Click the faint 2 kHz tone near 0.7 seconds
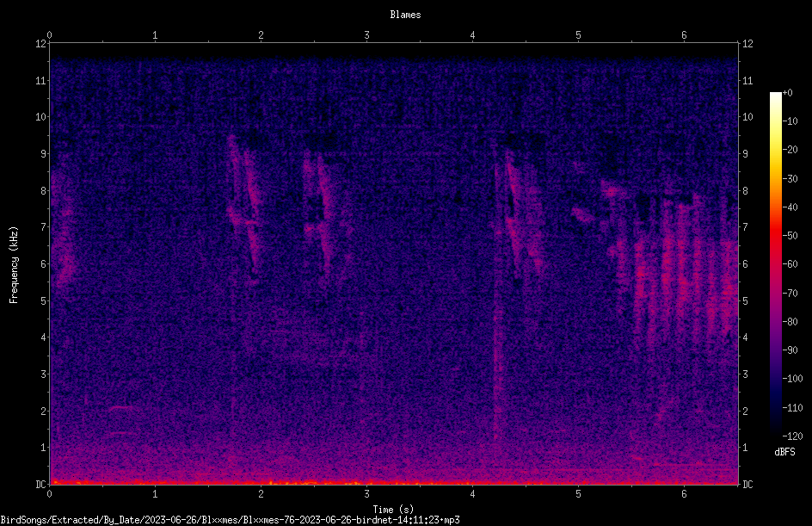 [x=120, y=408]
